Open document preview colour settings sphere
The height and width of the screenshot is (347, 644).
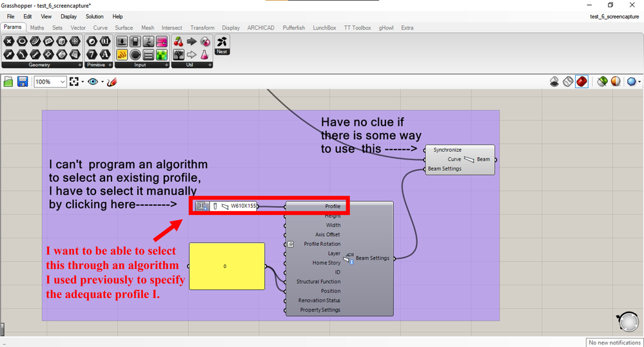(x=615, y=82)
